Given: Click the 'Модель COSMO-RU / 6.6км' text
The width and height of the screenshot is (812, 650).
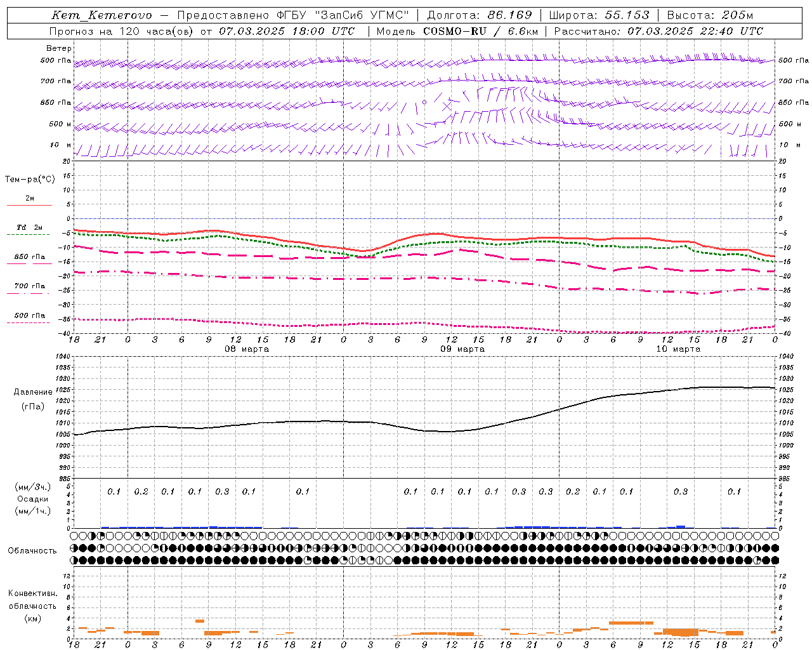Looking at the screenshot, I should click(457, 31).
